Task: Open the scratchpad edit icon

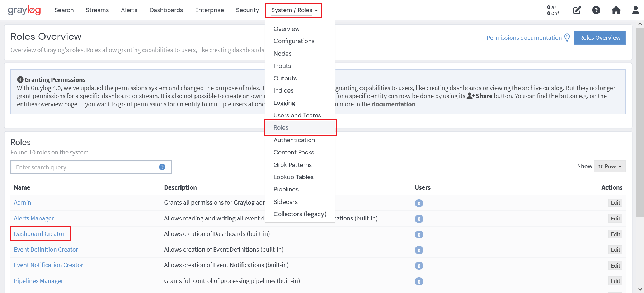Action: (x=577, y=10)
